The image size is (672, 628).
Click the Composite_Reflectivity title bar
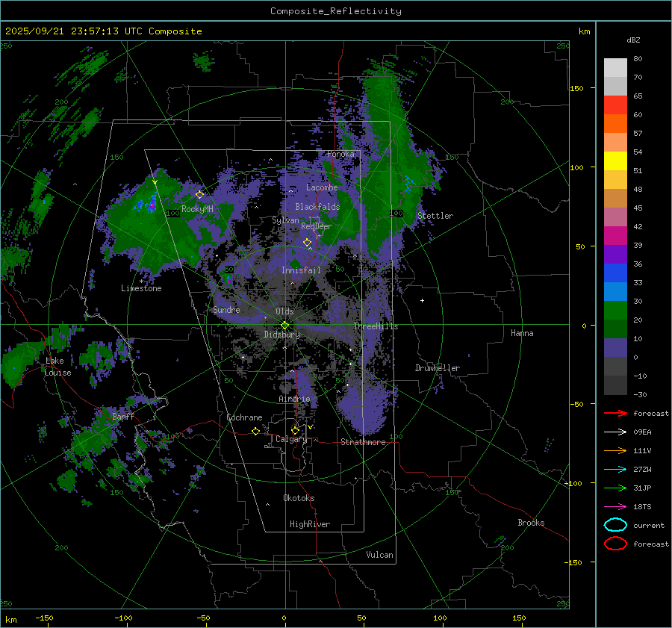[x=335, y=11]
